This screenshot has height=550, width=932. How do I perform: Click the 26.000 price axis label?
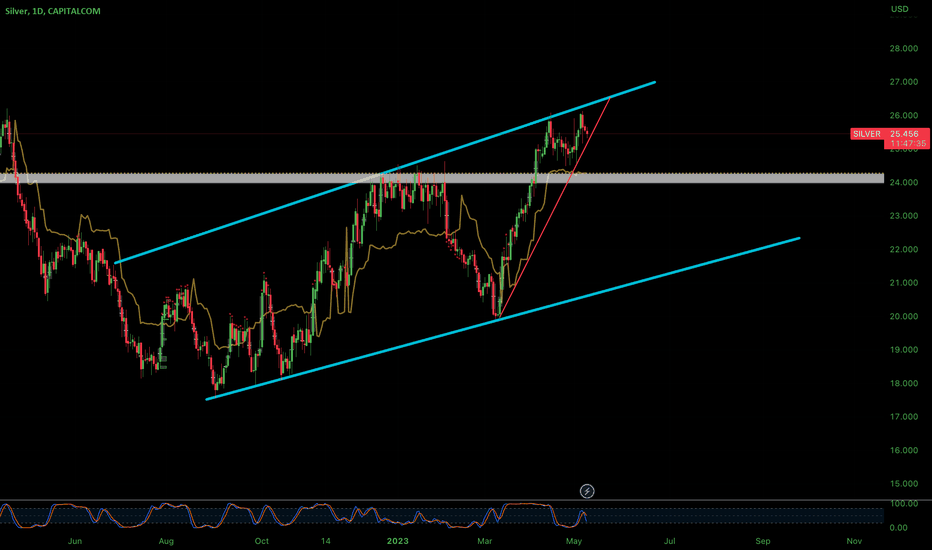(x=903, y=115)
